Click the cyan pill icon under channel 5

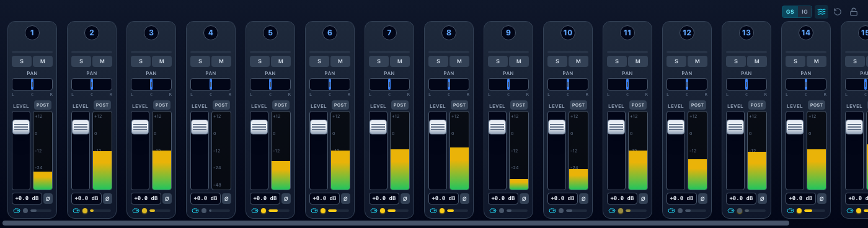point(255,211)
